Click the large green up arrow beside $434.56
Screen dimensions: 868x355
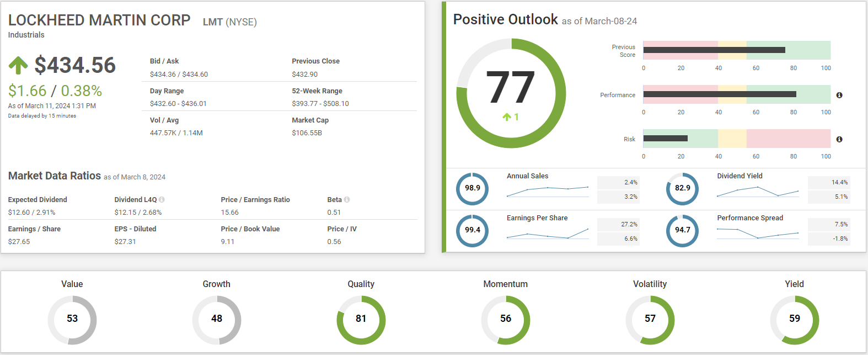point(18,65)
